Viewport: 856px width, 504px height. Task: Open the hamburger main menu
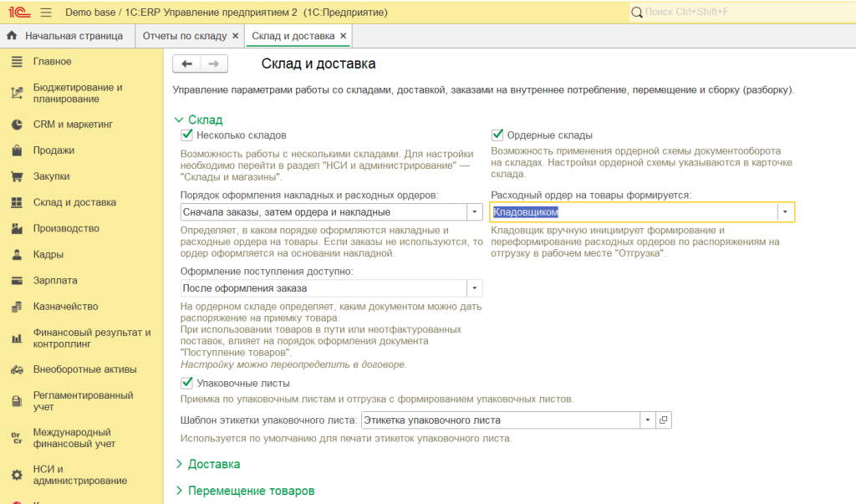pos(46,12)
